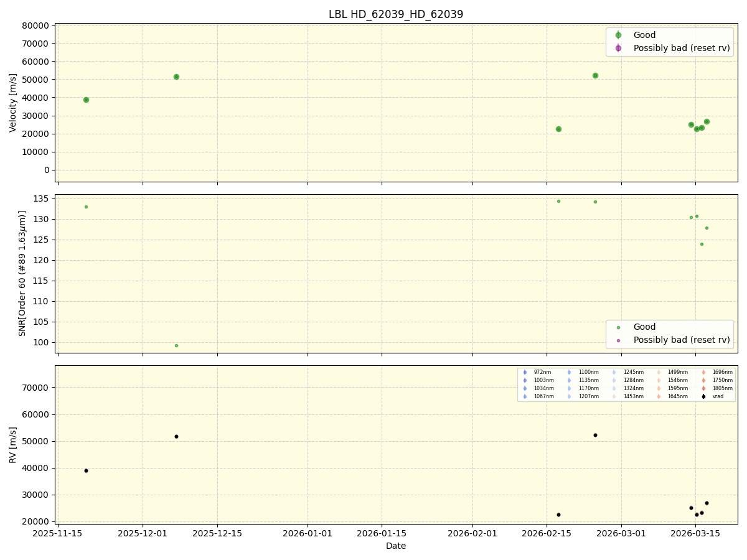Viewport: 747px width, 560px height.
Task: Click the Date x-axis label
Action: coord(396,546)
